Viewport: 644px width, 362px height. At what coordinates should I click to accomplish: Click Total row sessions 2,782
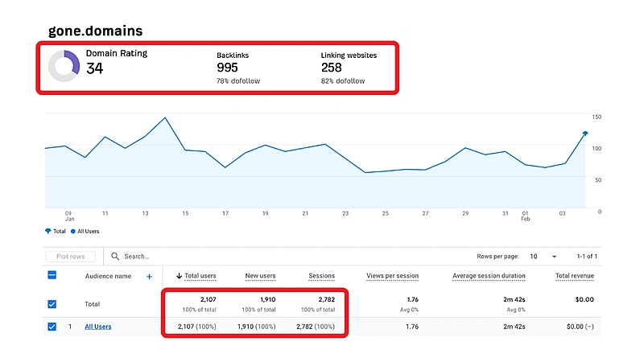(x=327, y=299)
